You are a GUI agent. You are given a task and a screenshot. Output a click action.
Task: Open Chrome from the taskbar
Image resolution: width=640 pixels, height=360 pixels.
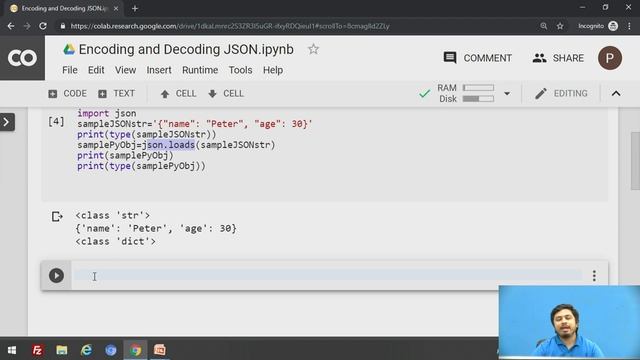pyautogui.click(x=136, y=350)
